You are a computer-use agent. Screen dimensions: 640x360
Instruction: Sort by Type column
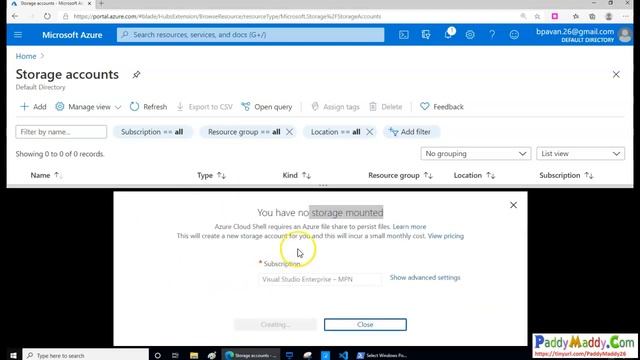click(211, 175)
